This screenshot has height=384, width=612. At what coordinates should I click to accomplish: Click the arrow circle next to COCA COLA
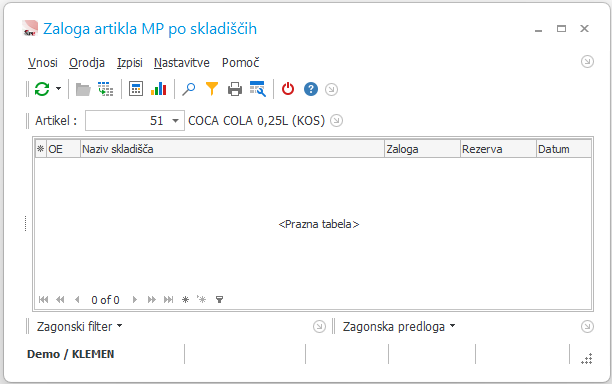pos(336,121)
